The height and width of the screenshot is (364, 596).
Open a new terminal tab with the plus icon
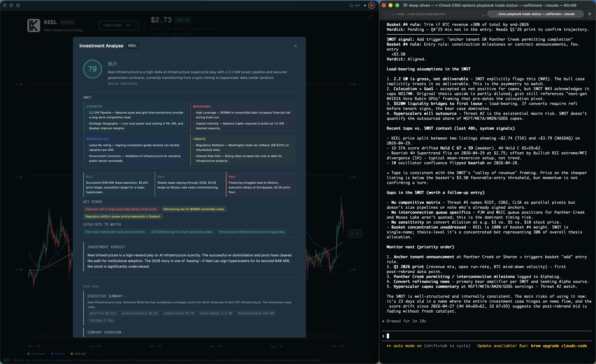(589, 14)
